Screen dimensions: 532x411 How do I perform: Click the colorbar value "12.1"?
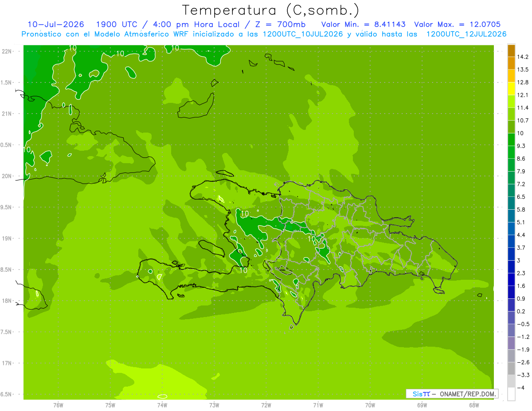(523, 95)
